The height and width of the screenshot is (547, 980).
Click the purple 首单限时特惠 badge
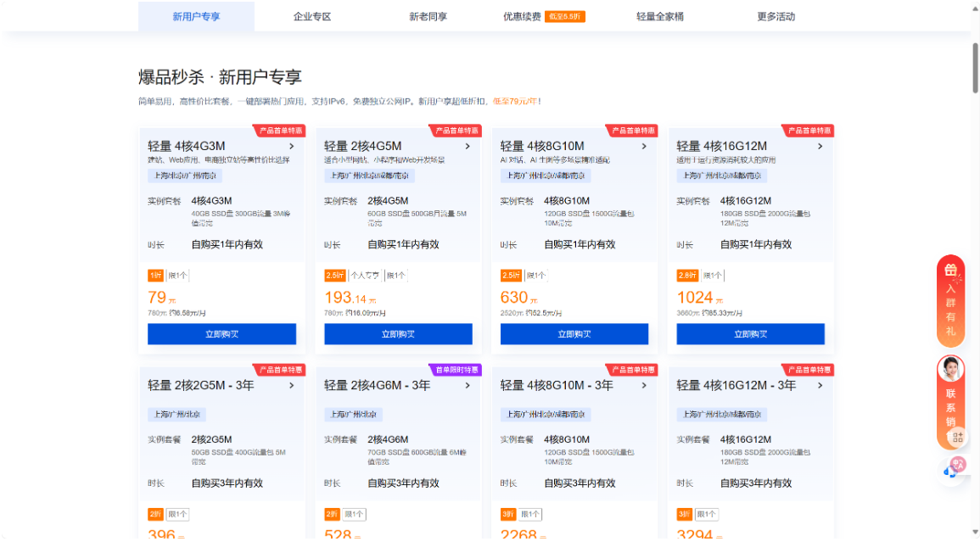pyautogui.click(x=456, y=370)
